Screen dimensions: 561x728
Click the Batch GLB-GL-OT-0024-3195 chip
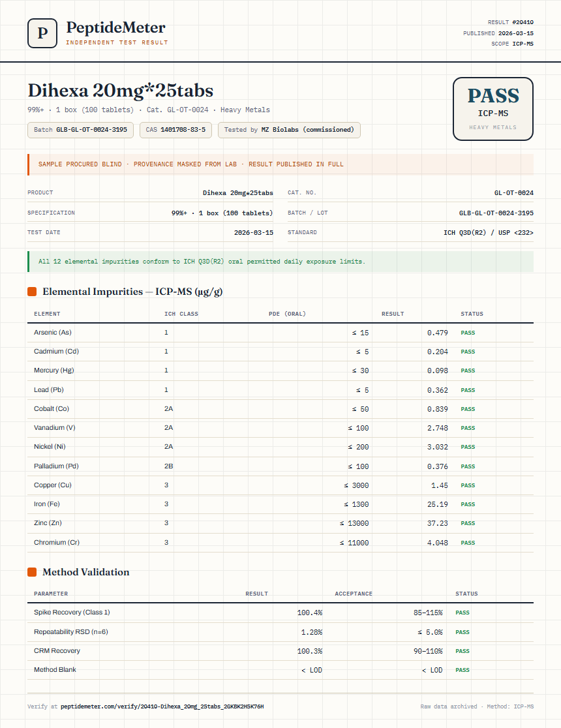click(x=80, y=130)
